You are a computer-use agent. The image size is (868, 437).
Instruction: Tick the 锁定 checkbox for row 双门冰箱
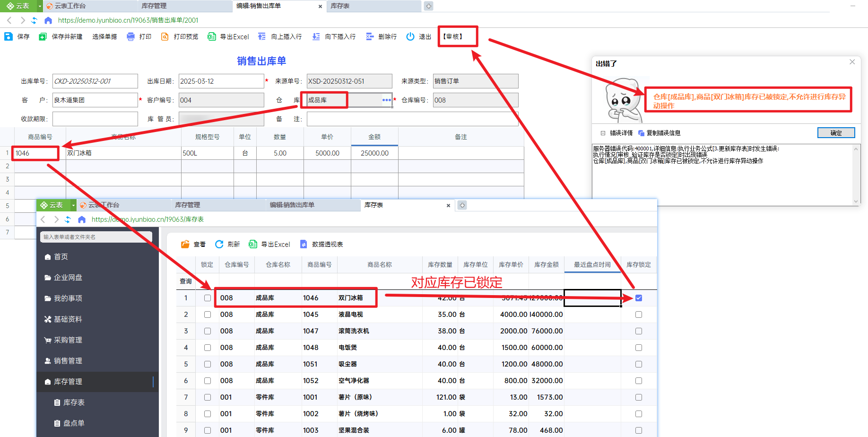(x=208, y=298)
